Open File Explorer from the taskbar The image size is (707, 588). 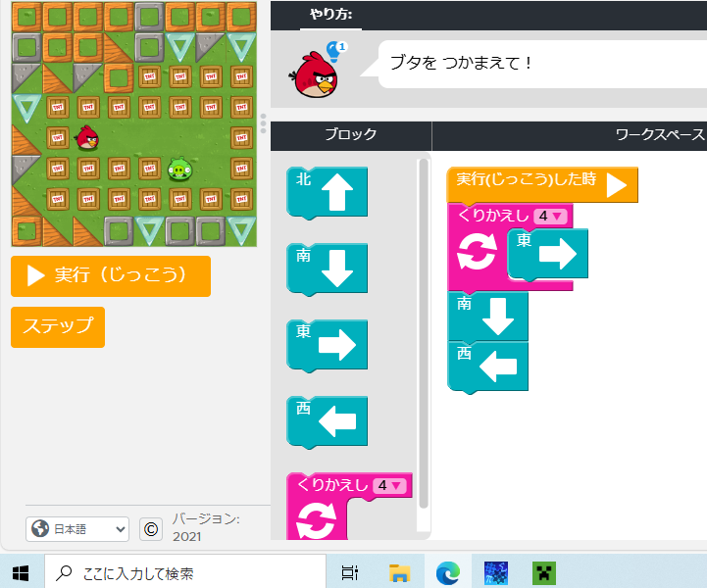coord(399,573)
